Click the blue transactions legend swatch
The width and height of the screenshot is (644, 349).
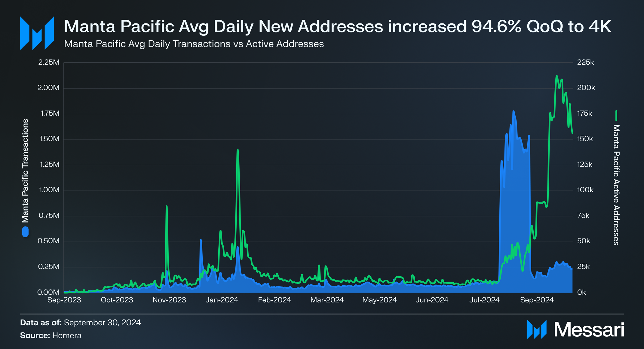pos(26,232)
